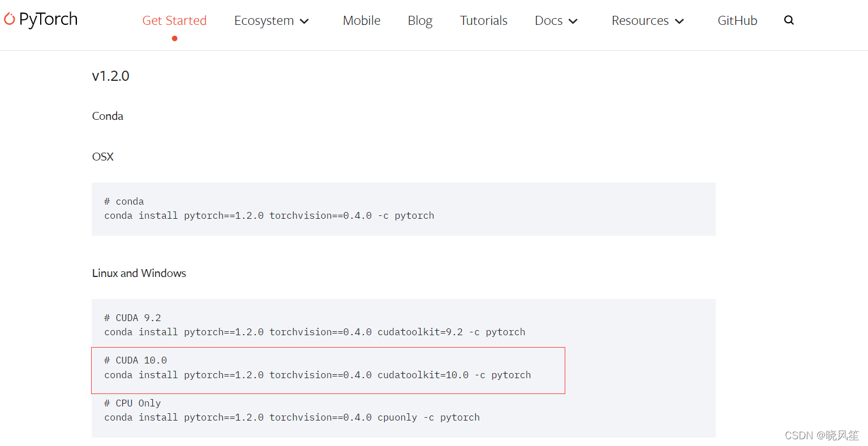
Task: Click the Conda heading text
Action: [x=108, y=116]
